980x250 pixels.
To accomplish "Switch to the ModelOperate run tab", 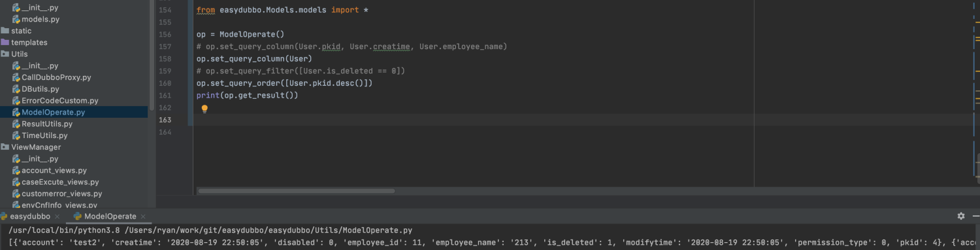I will (110, 216).
